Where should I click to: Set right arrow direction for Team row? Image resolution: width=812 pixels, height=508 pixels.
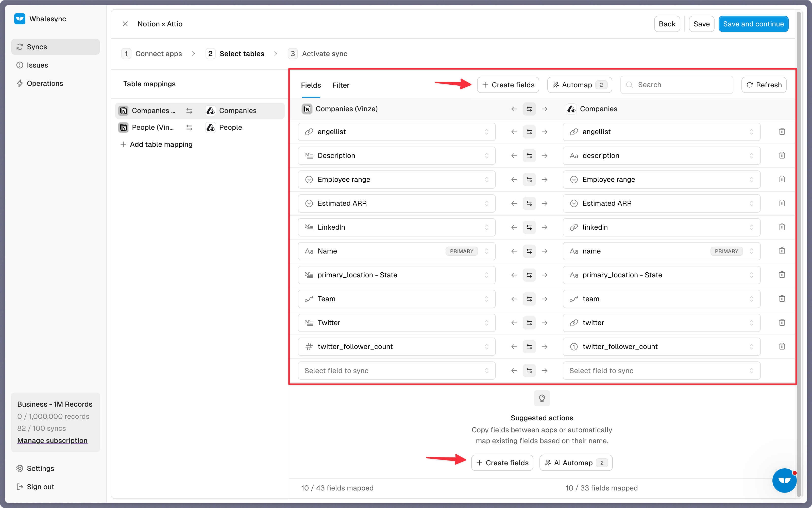(x=545, y=299)
